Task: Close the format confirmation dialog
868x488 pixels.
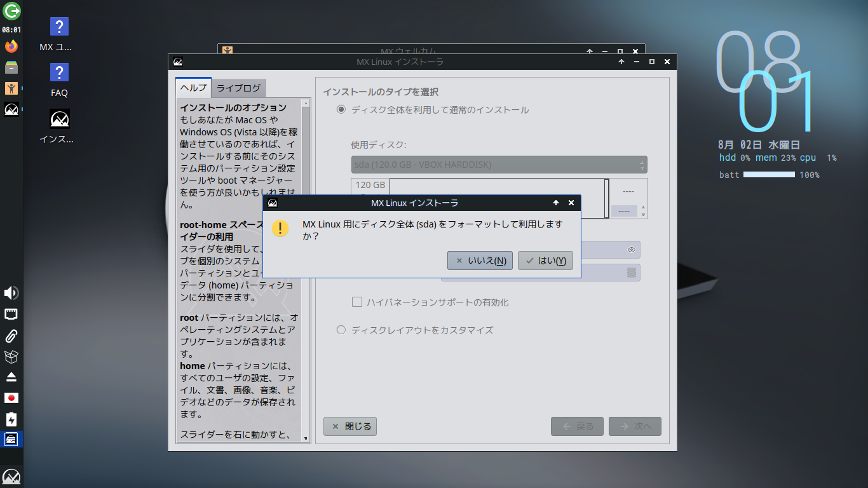Action: click(571, 203)
